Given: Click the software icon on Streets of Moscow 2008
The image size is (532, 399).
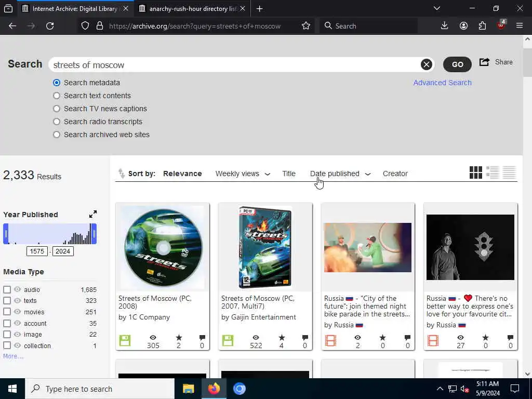Looking at the screenshot, I should [125, 340].
